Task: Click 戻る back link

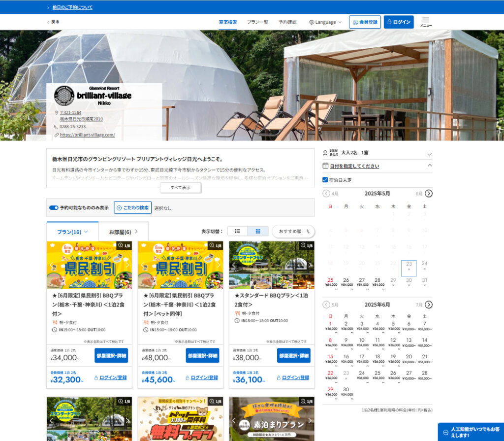Action: pos(53,22)
